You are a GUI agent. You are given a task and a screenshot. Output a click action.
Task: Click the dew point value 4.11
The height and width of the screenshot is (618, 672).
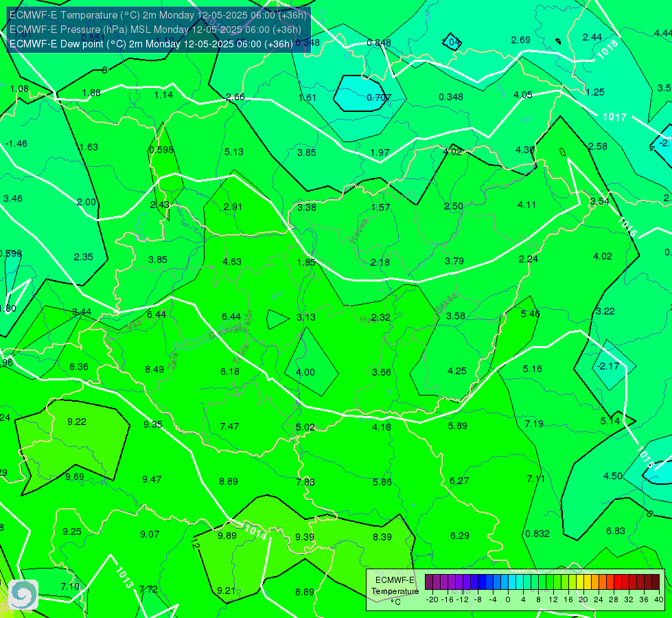point(526,205)
